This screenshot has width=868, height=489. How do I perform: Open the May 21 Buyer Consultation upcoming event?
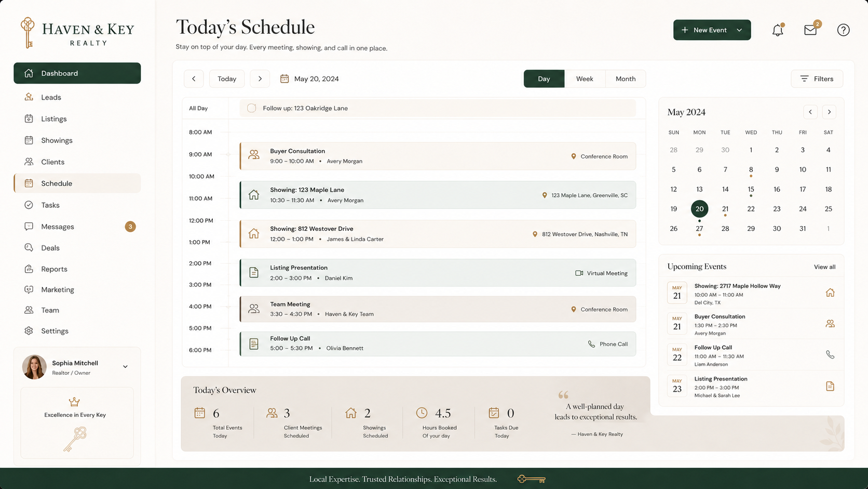pos(751,324)
